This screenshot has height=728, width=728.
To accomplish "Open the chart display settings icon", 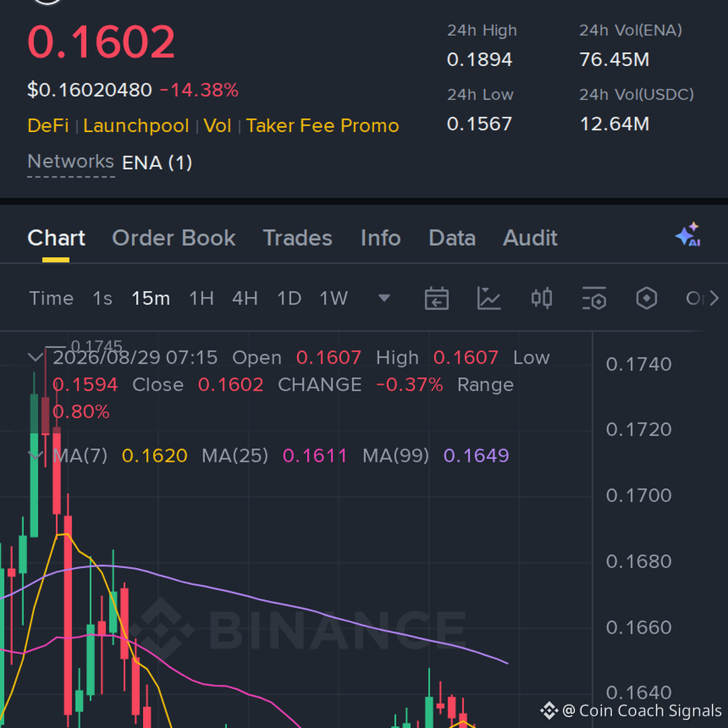I will point(595,298).
